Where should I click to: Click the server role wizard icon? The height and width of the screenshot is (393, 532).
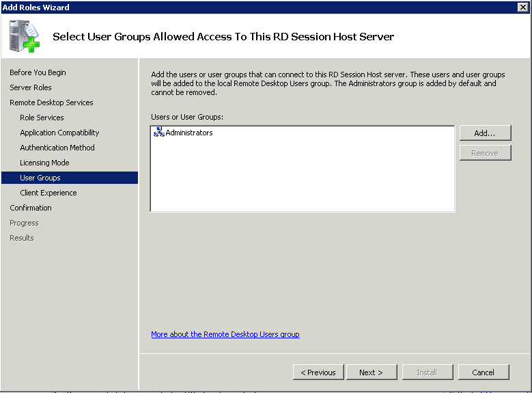point(24,36)
